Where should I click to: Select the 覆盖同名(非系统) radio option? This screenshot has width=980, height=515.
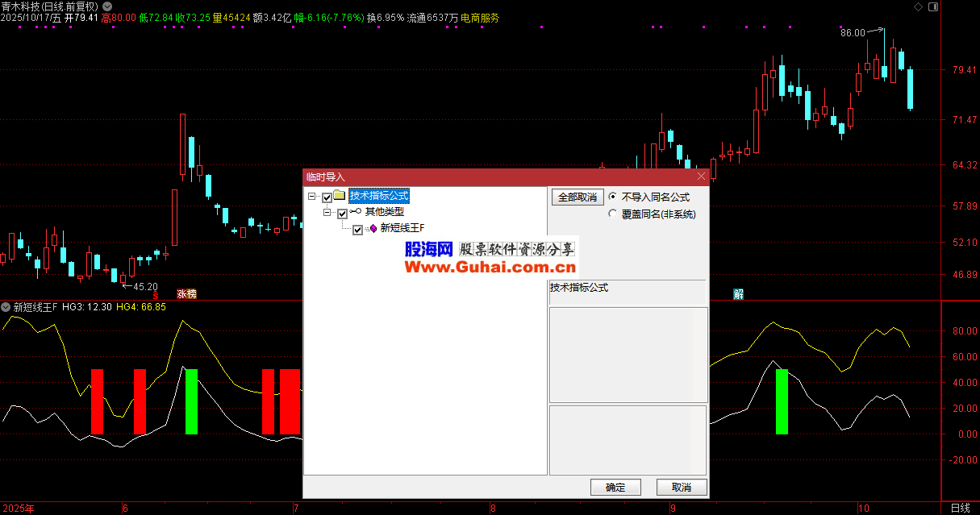coord(614,214)
